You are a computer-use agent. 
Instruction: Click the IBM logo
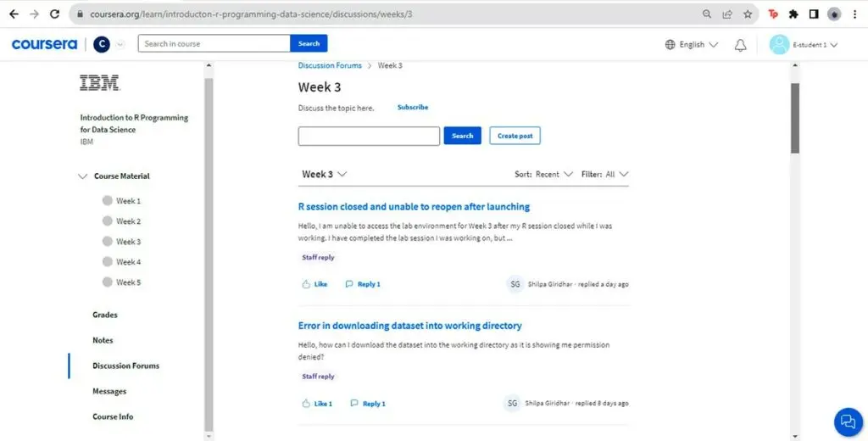100,83
